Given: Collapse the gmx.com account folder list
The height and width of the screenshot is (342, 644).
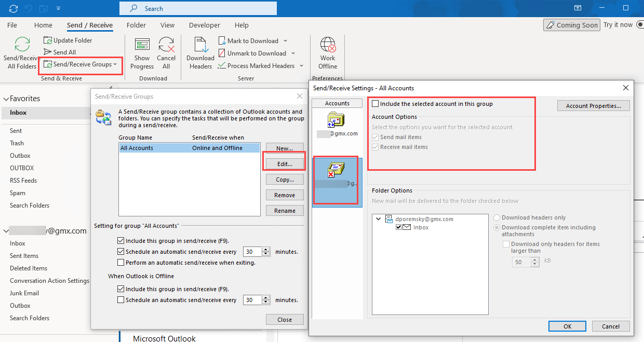Looking at the screenshot, I should [x=6, y=231].
